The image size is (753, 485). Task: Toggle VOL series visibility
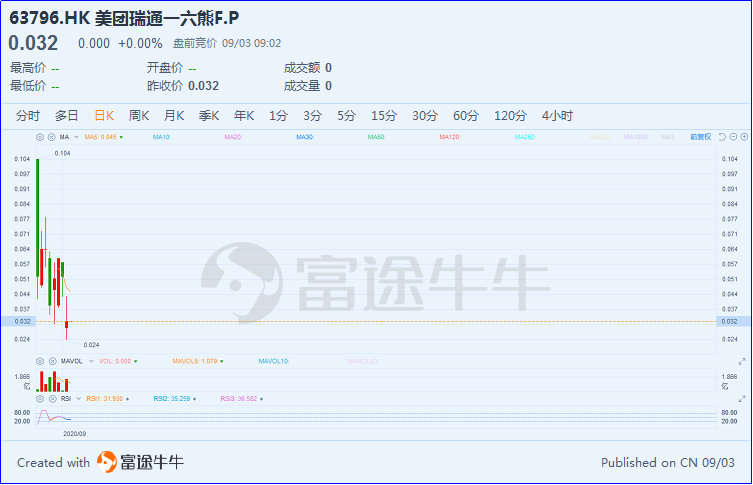click(118, 361)
